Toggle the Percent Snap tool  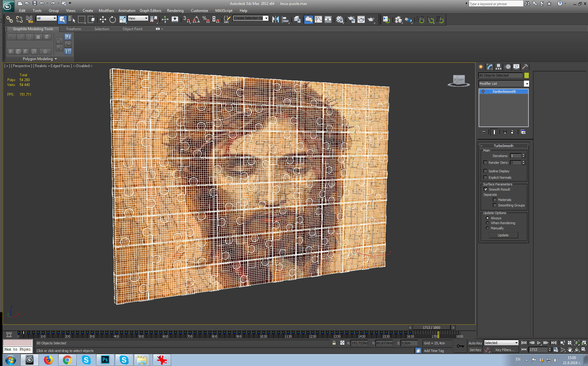(206, 20)
